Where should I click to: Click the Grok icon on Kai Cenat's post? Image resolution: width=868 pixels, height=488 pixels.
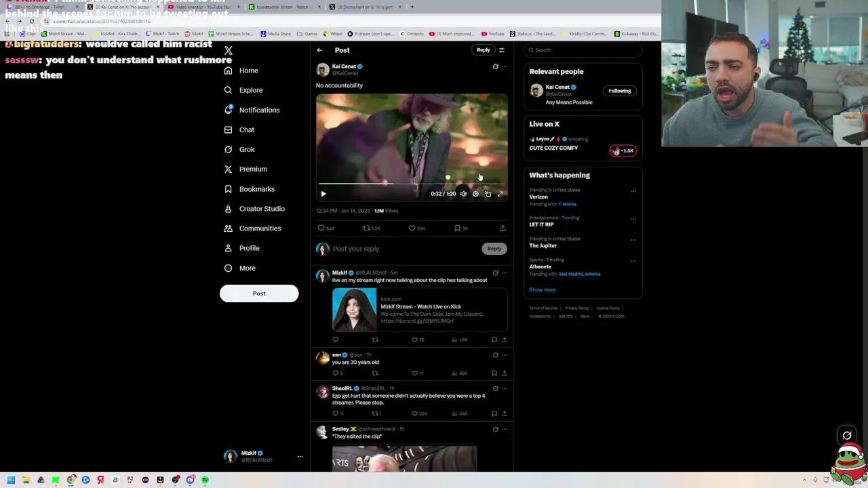[x=495, y=66]
